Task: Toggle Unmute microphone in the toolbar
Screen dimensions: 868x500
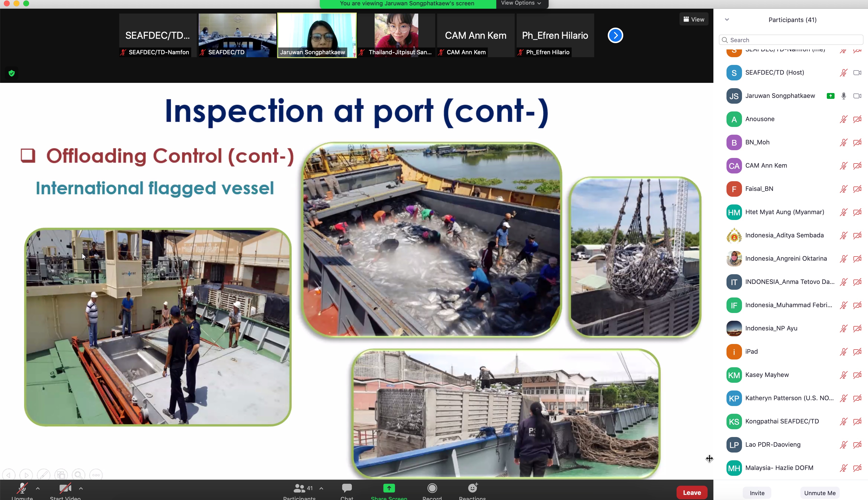Action: coord(22,488)
